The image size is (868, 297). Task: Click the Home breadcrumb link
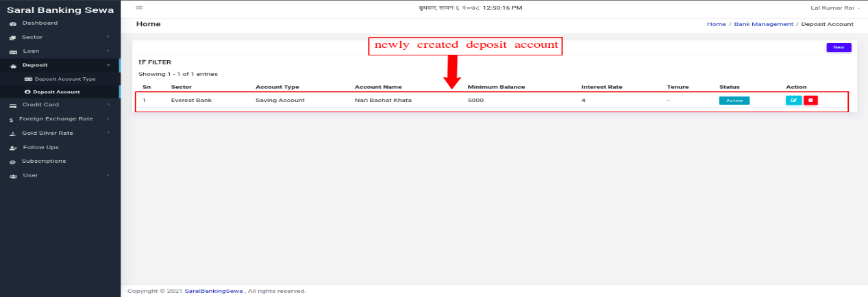coord(716,24)
